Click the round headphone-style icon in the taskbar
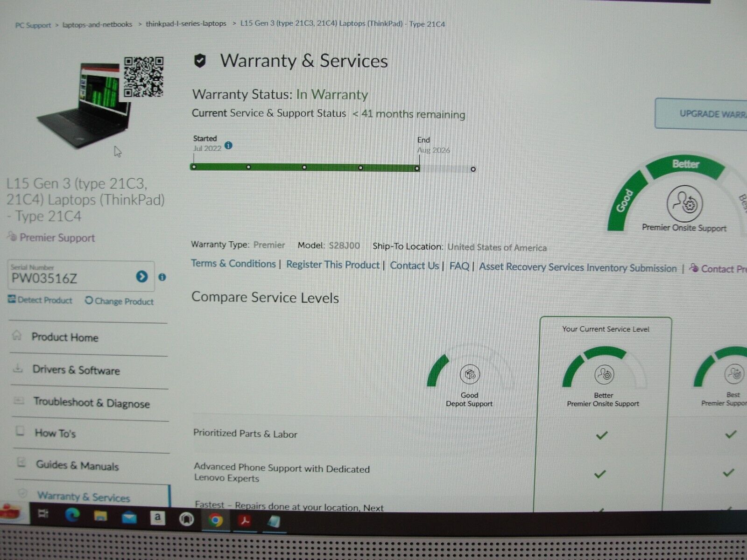 (187, 519)
